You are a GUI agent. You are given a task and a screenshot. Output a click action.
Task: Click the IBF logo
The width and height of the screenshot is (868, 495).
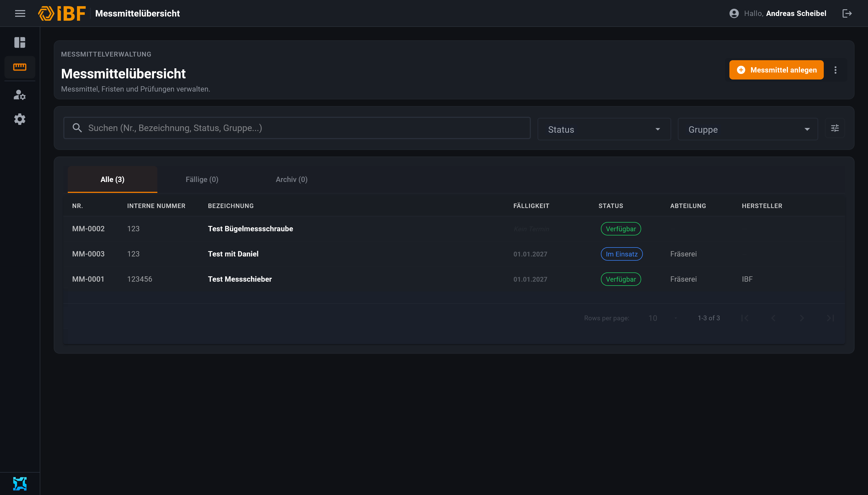tap(62, 13)
